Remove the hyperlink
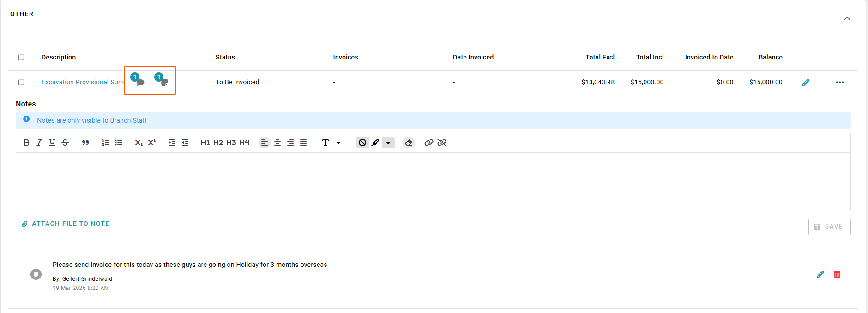The width and height of the screenshot is (868, 313). pyautogui.click(x=442, y=142)
